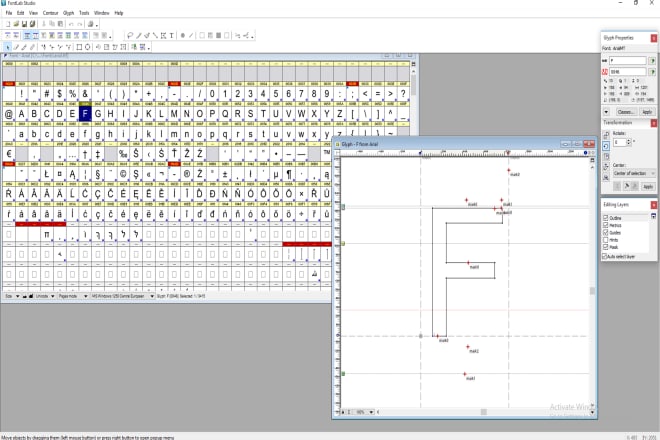Select glyph cell 'A' in font window

[x=21, y=114]
